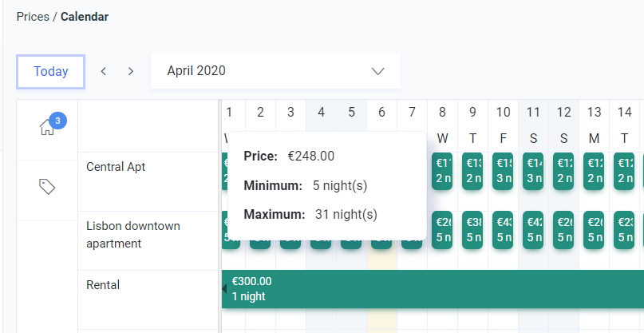Image resolution: width=644 pixels, height=333 pixels.
Task: Go to previous month arrow
Action: [104, 71]
